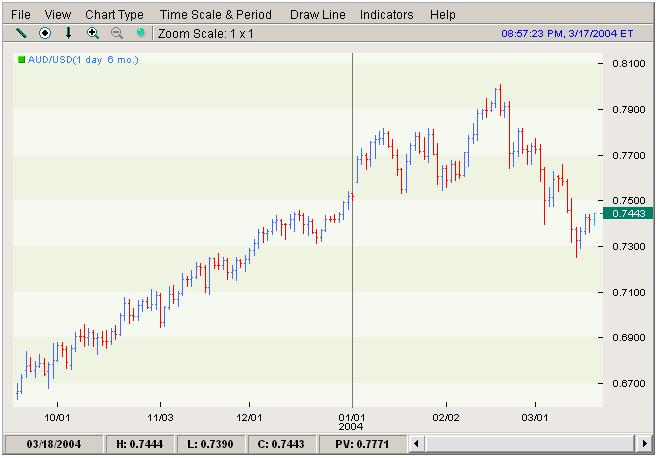Image resolution: width=658 pixels, height=458 pixels.
Task: Expand the Time Scale & Period menu
Action: (215, 15)
